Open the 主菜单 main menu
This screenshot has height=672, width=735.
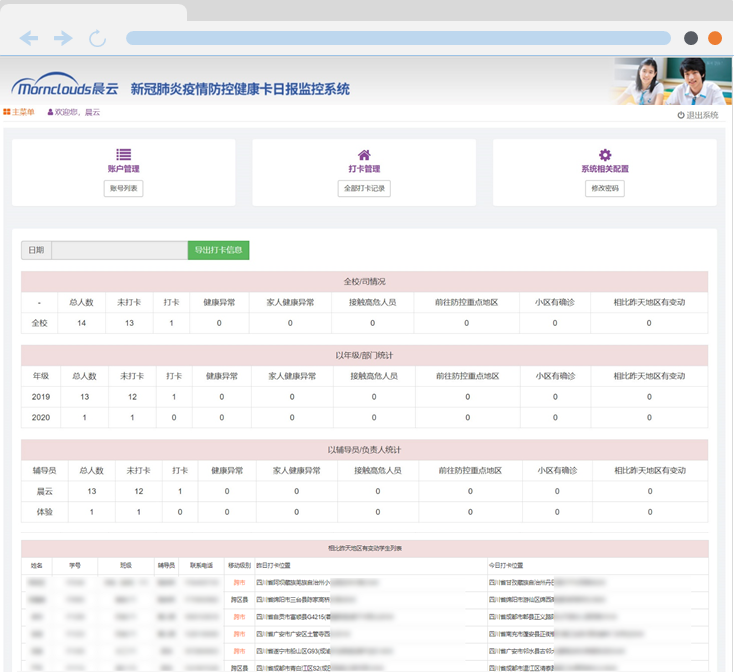20,113
